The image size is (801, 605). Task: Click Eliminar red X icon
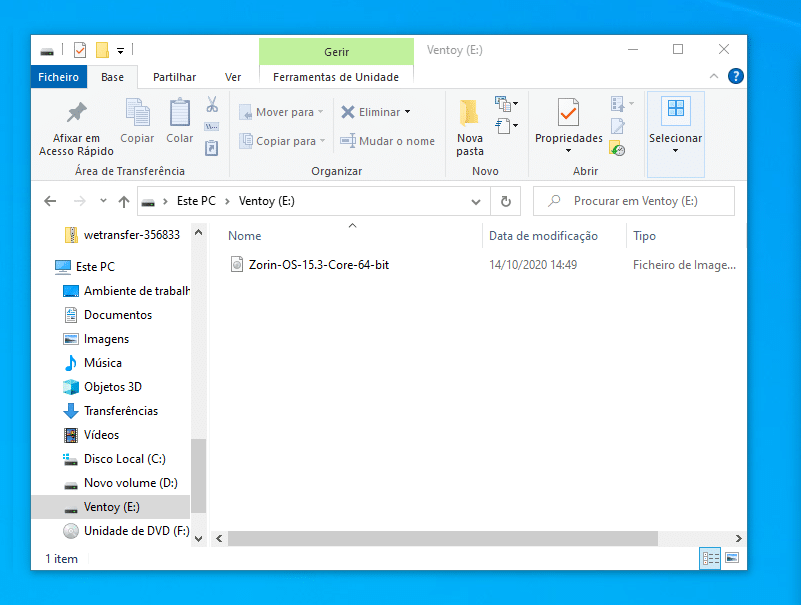click(x=348, y=112)
